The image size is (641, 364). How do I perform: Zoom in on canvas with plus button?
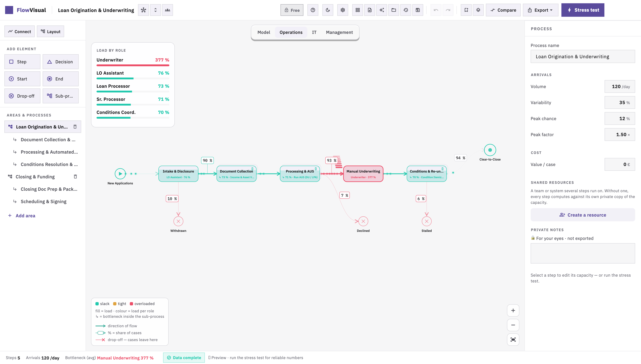pyautogui.click(x=513, y=310)
